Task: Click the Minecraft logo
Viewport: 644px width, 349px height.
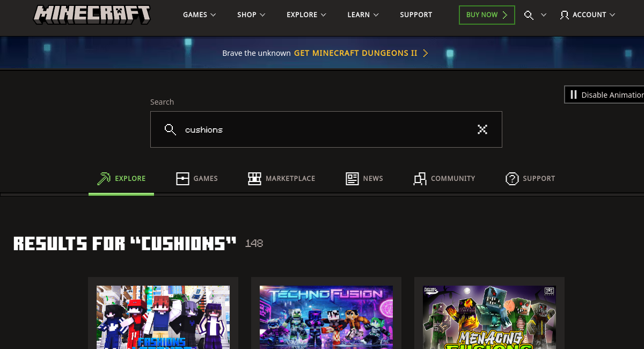Action: coord(92,14)
